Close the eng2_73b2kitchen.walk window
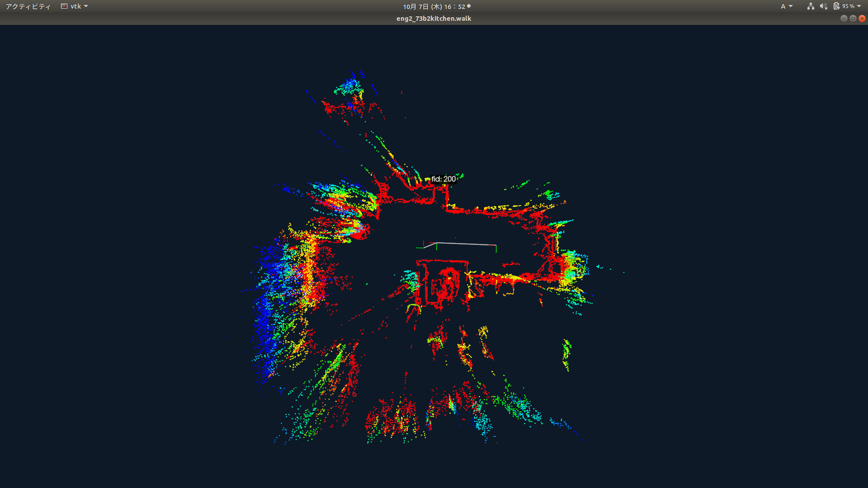 tap(862, 19)
